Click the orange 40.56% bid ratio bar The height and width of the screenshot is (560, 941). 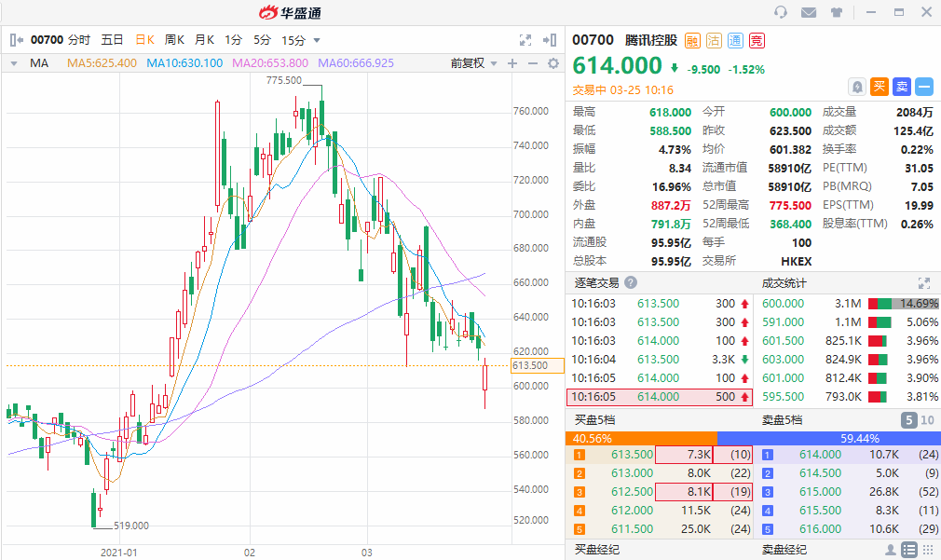641,438
